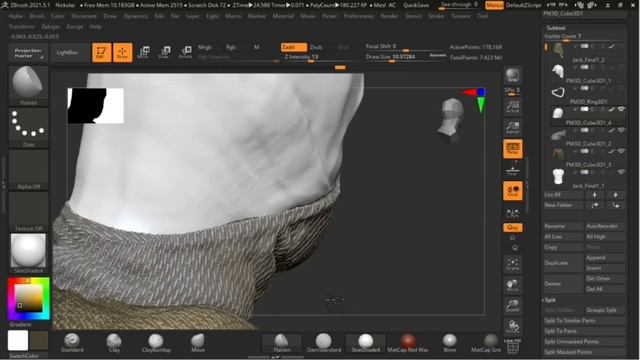640x360 pixels.
Task: Select the Flatten brush in bottom shelf
Action: coord(282,343)
